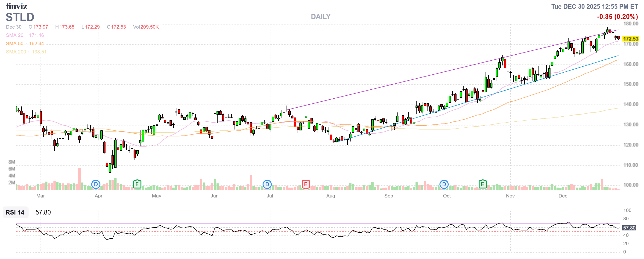Click the RSI 57.80 value badge on right axis
The width and height of the screenshot is (644, 259).
point(629,228)
